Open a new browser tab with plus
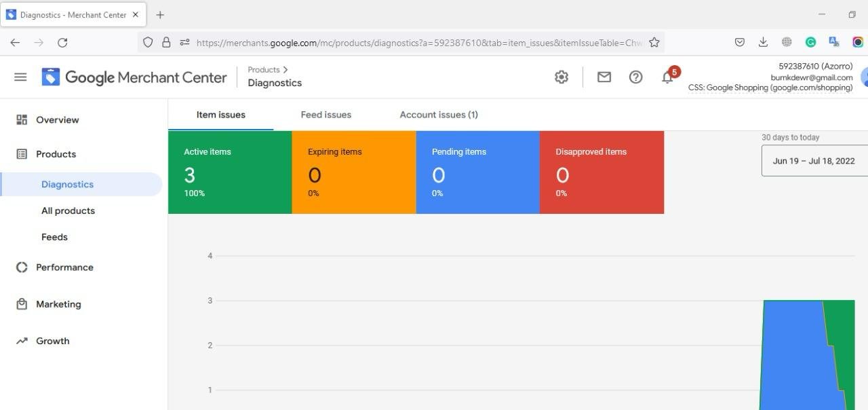Image resolution: width=868 pixels, height=410 pixels. pos(160,14)
